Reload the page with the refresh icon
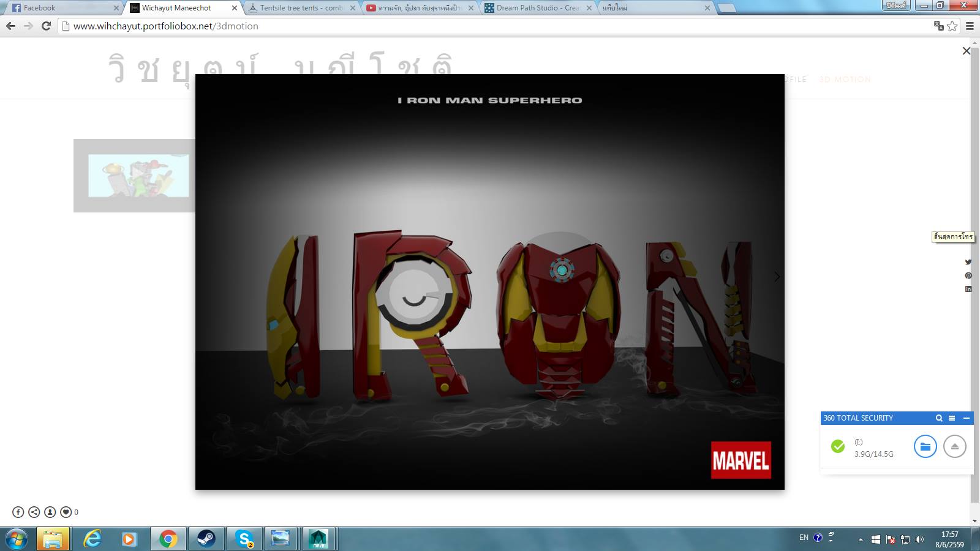This screenshot has height=551, width=980. [46, 26]
